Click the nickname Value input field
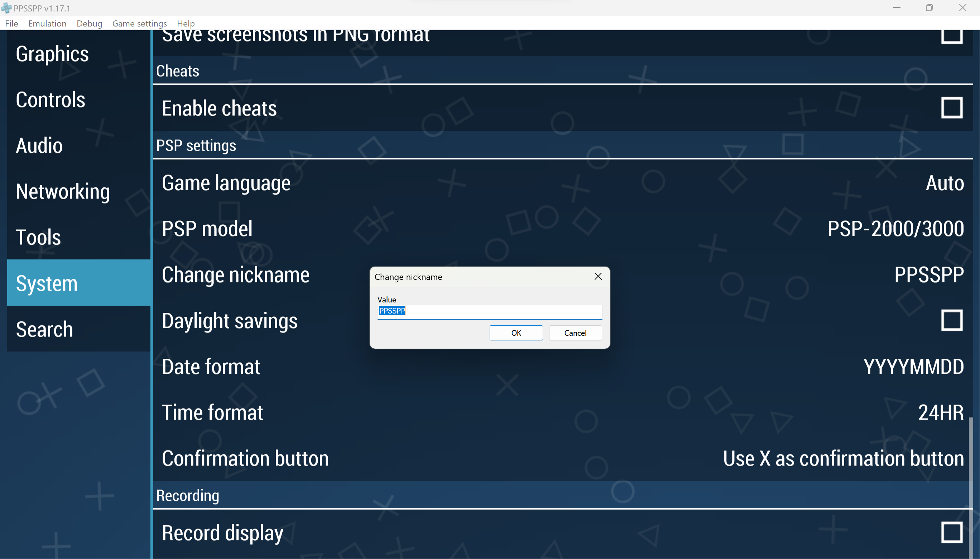The image size is (980, 559). tap(490, 311)
